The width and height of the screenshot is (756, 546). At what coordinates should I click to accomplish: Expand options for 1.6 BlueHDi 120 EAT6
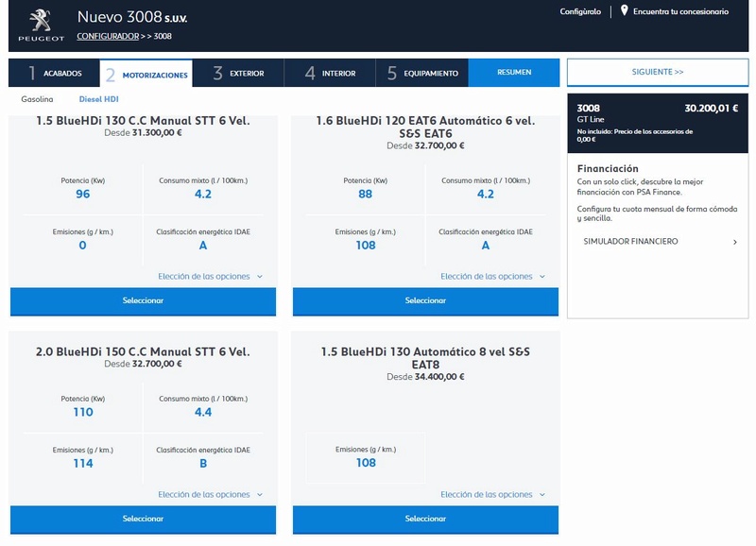click(492, 277)
